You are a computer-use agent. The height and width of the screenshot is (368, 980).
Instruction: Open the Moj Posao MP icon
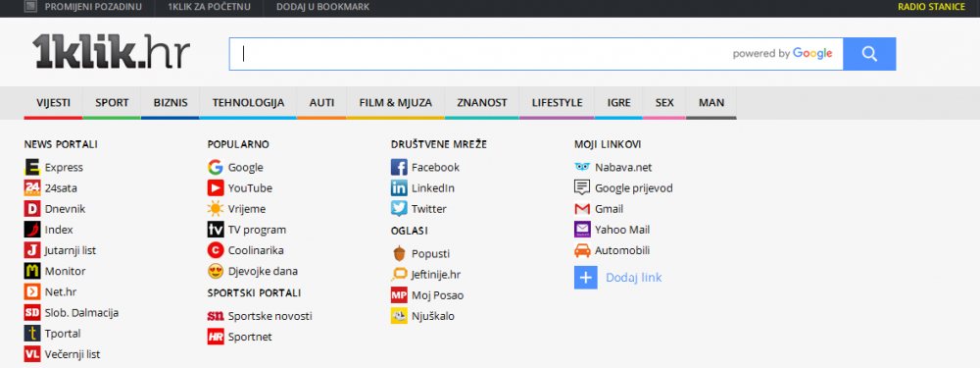(399, 295)
